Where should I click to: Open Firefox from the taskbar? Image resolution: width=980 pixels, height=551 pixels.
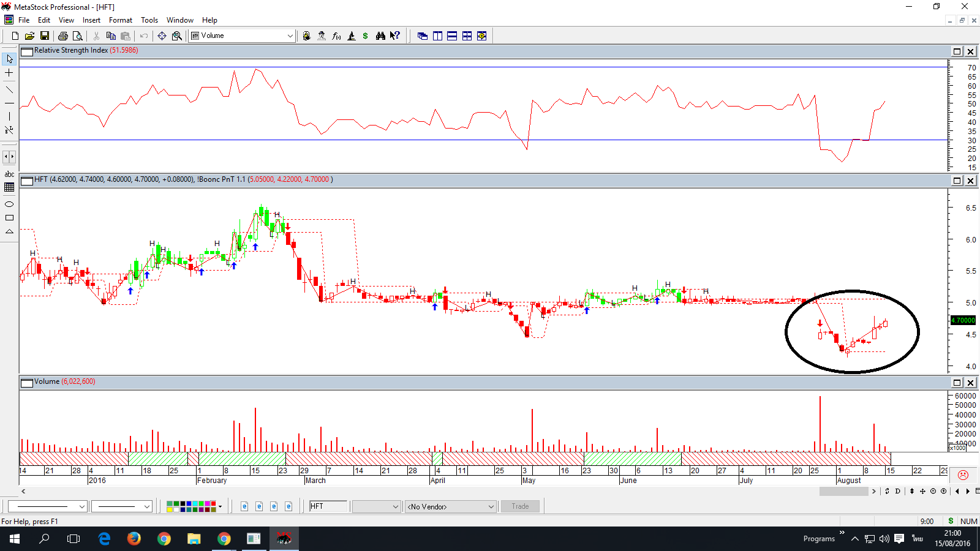tap(134, 539)
